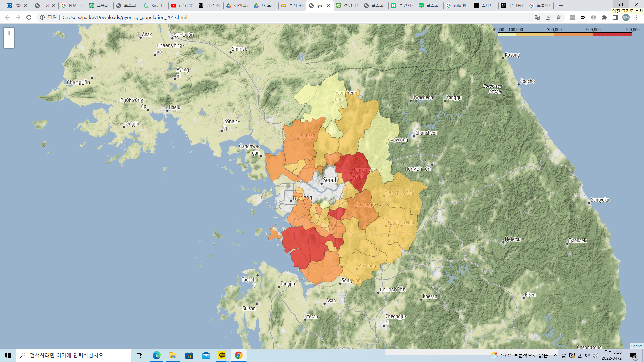
Task: Switch to the YouTube (54) tab
Action: pyautogui.click(x=182, y=5)
